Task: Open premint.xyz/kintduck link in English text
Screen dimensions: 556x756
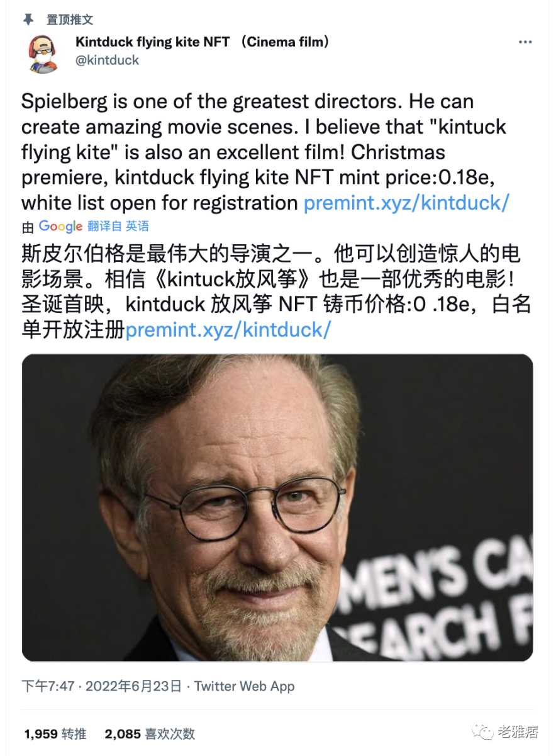Action: (x=406, y=203)
